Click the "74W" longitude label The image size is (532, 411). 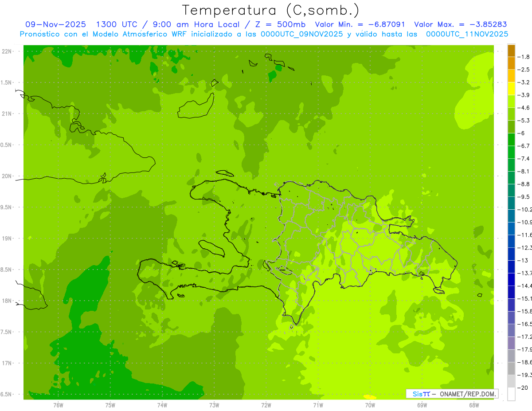coord(162,405)
